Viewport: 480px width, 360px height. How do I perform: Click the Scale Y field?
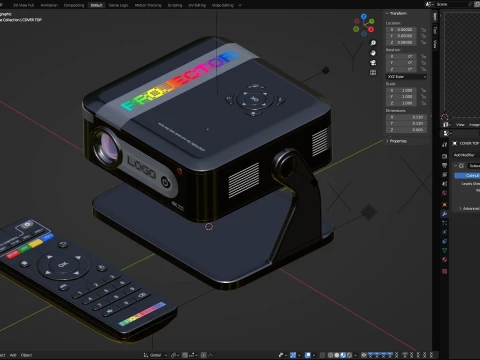tap(402, 97)
